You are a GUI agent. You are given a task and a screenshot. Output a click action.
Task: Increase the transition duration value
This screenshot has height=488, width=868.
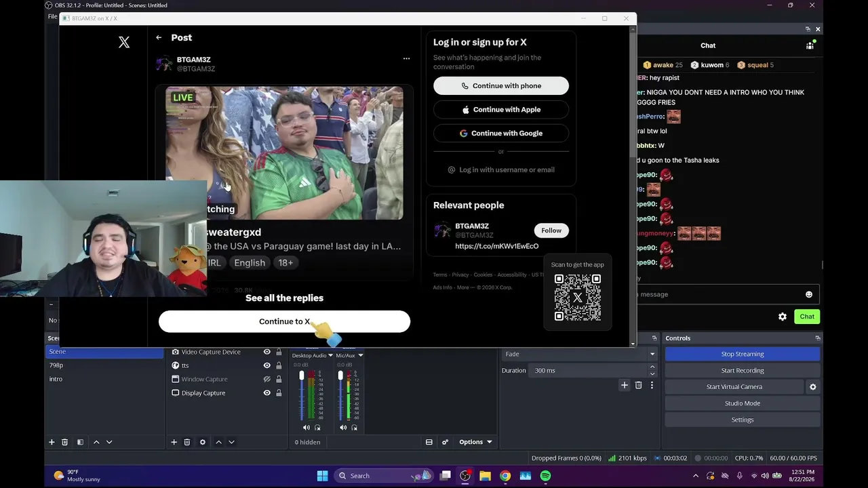[x=652, y=367]
